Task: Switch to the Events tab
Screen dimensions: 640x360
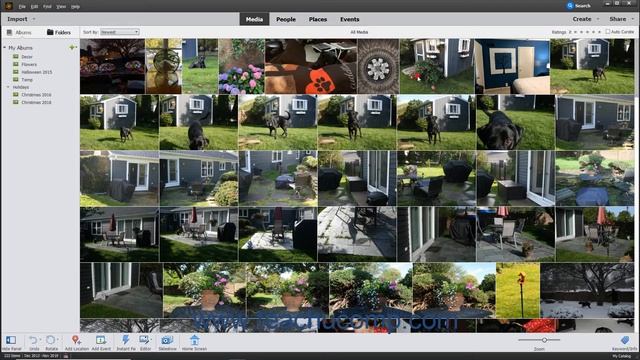Action: (350, 19)
